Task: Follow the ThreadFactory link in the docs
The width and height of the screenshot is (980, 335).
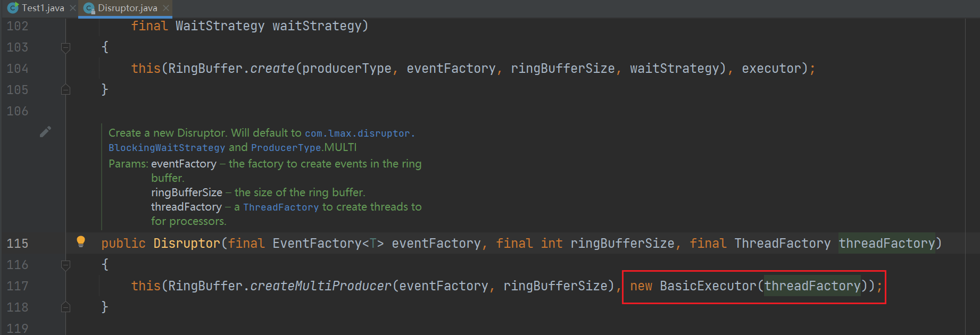Action: [x=281, y=207]
